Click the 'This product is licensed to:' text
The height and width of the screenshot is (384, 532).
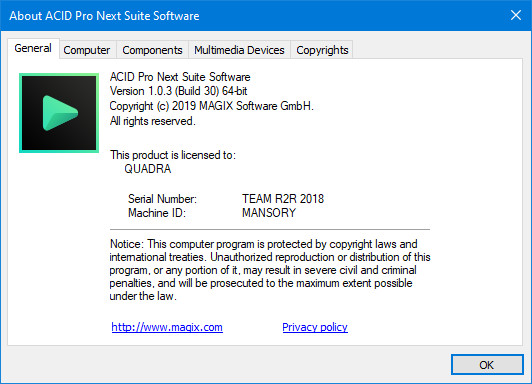(x=173, y=155)
